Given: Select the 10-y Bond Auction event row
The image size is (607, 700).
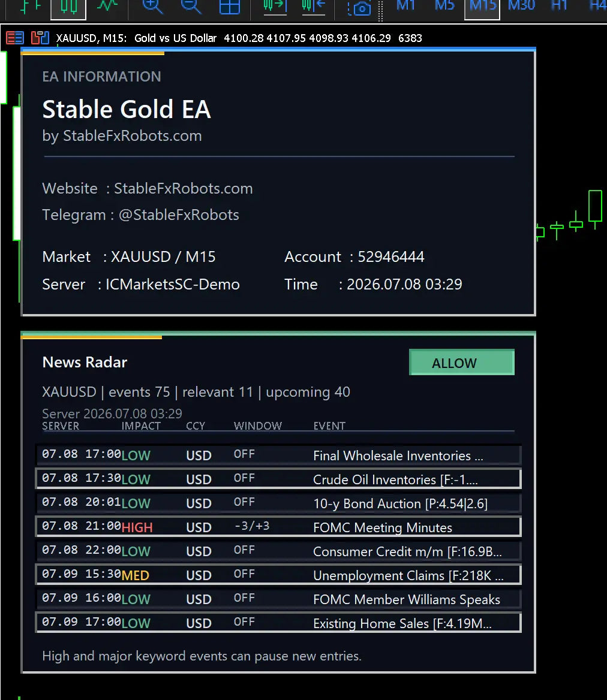Looking at the screenshot, I should tap(278, 503).
